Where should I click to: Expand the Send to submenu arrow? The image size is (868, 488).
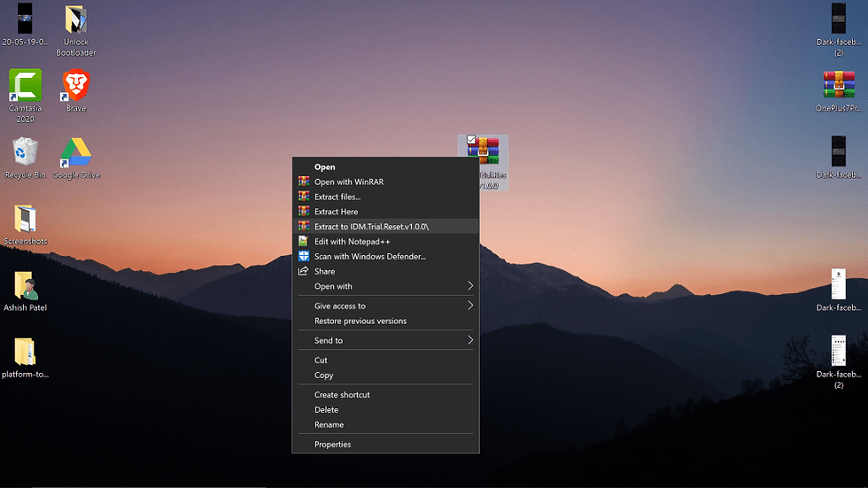[x=470, y=340]
